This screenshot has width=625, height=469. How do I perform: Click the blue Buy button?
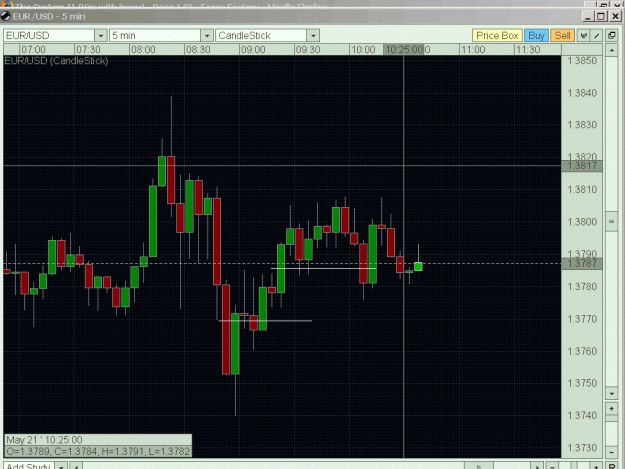(536, 35)
